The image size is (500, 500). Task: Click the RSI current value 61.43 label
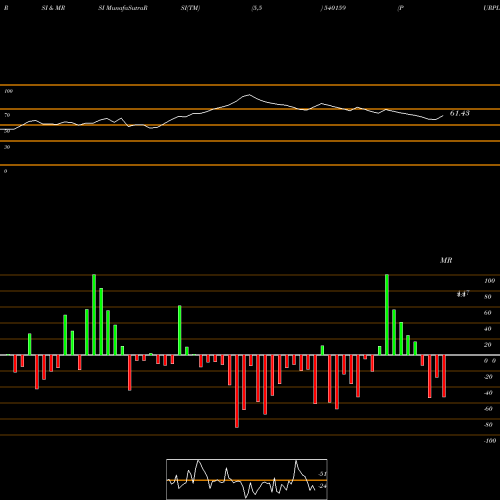tap(460, 113)
